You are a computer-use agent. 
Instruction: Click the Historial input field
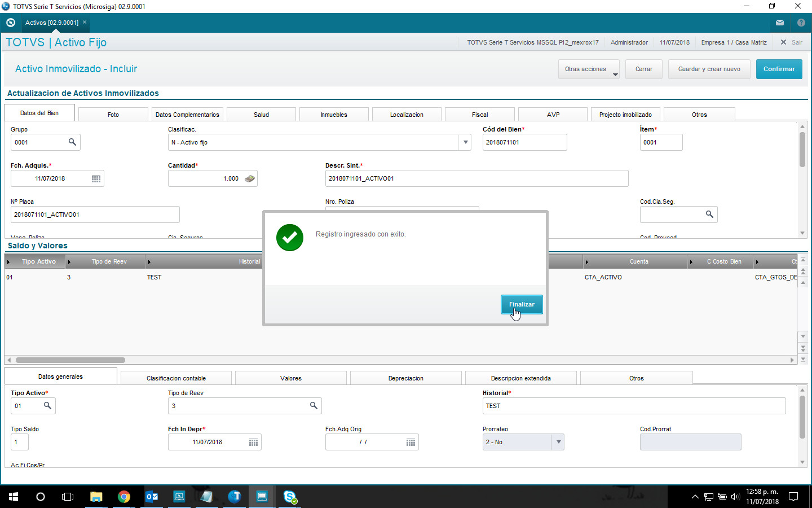pyautogui.click(x=634, y=406)
